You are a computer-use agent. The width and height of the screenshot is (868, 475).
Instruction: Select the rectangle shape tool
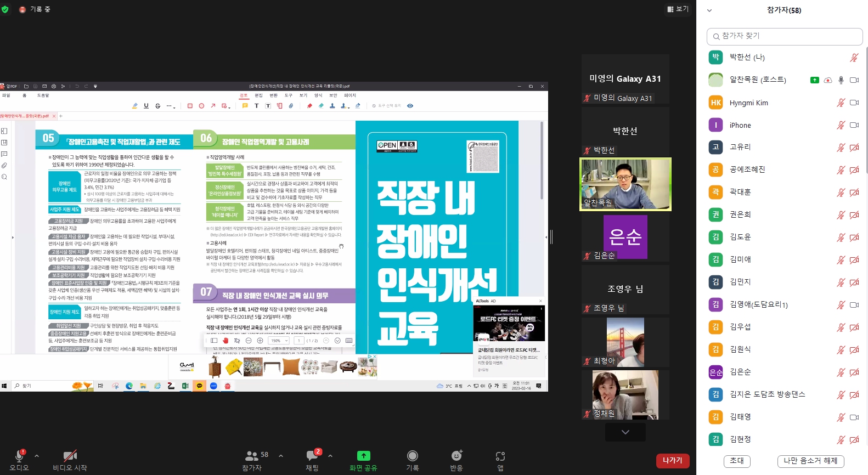pos(190,106)
